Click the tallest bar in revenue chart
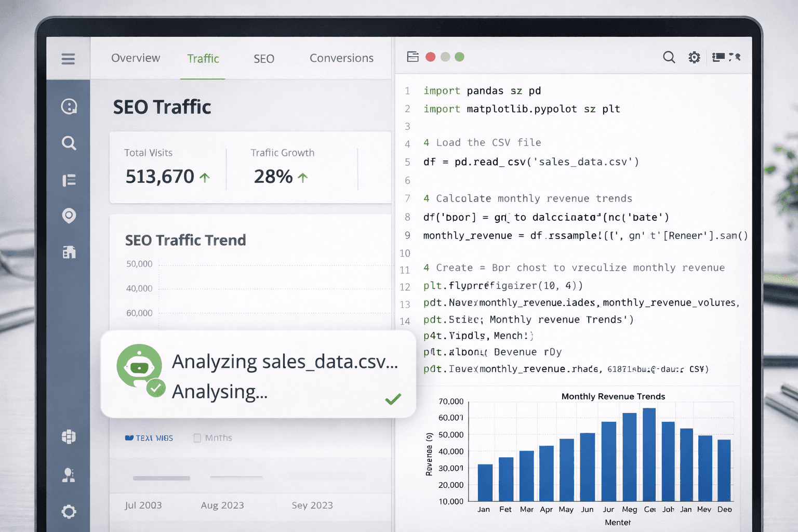 (649, 454)
